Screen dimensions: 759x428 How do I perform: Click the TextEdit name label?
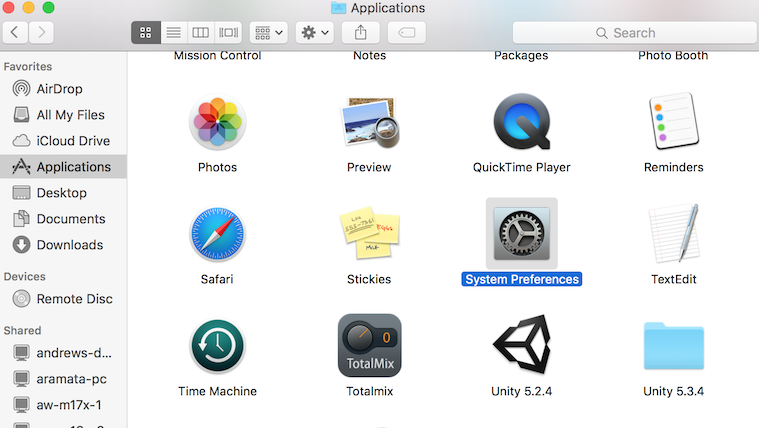674,279
